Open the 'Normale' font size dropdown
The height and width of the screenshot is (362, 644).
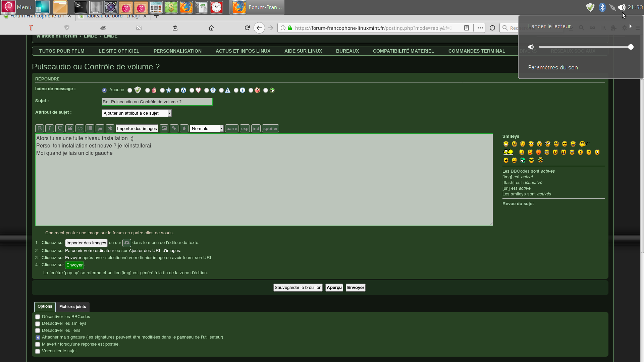(x=207, y=129)
